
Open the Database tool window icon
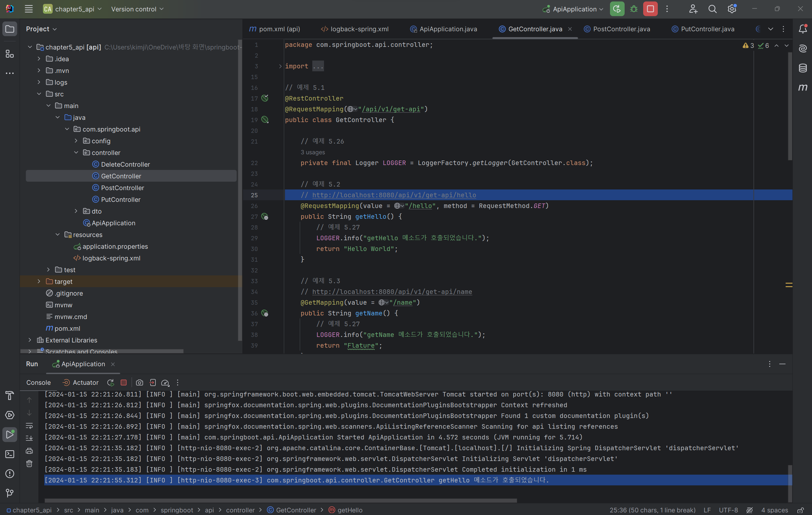[803, 68]
